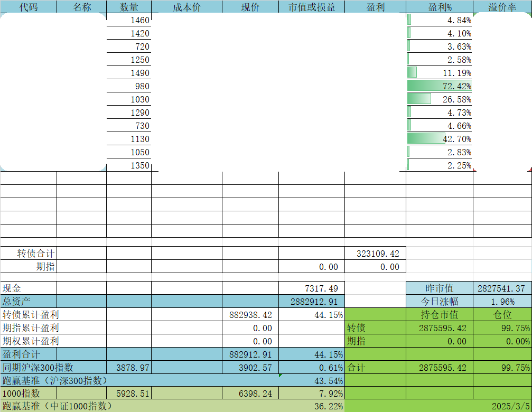The width and height of the screenshot is (532, 412).
Task: Select profit percent cell 4.73%
Action: [x=440, y=113]
